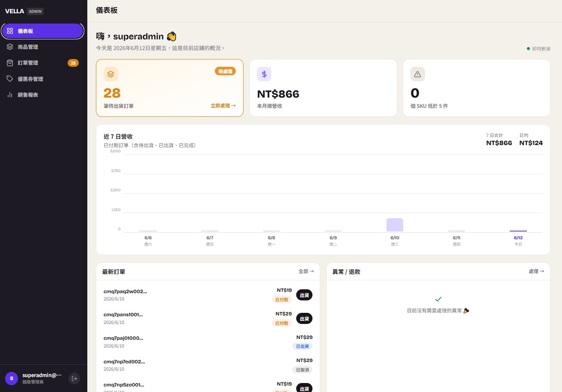The width and height of the screenshot is (562, 392).
Task: Click the layers icon beside 商品管理
Action: tap(10, 47)
